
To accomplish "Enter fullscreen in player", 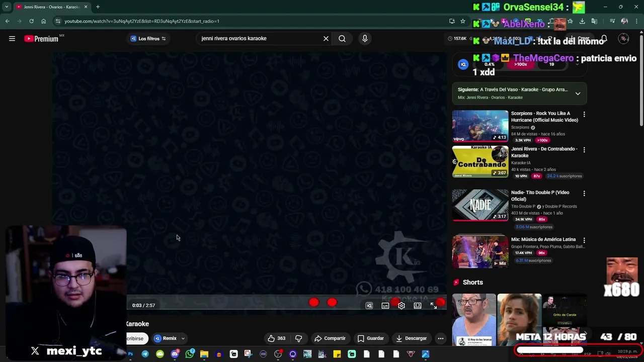I will (x=434, y=306).
